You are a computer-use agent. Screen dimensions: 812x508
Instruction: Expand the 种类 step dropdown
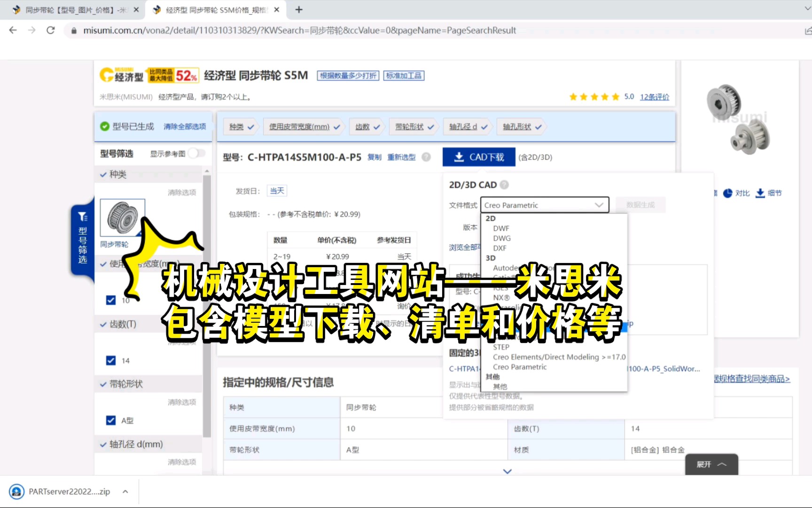(242, 127)
